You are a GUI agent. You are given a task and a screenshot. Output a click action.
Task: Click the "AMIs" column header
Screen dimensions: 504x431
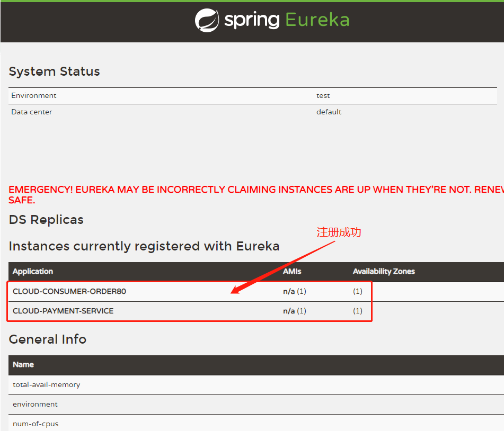pyautogui.click(x=292, y=272)
